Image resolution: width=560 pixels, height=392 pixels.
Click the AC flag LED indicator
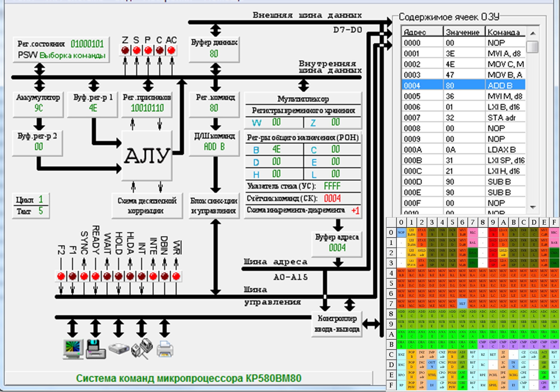(x=171, y=50)
